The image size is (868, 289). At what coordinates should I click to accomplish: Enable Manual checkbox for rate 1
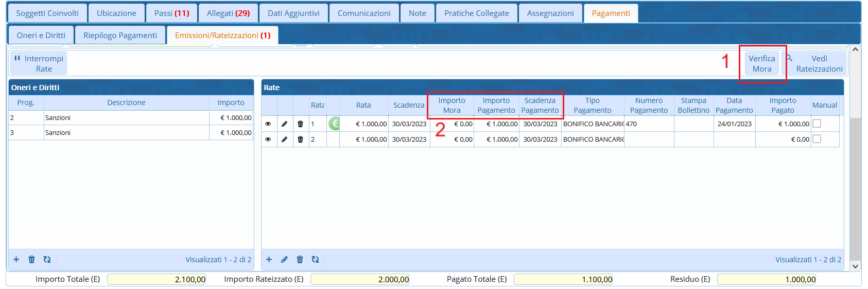[x=817, y=124]
